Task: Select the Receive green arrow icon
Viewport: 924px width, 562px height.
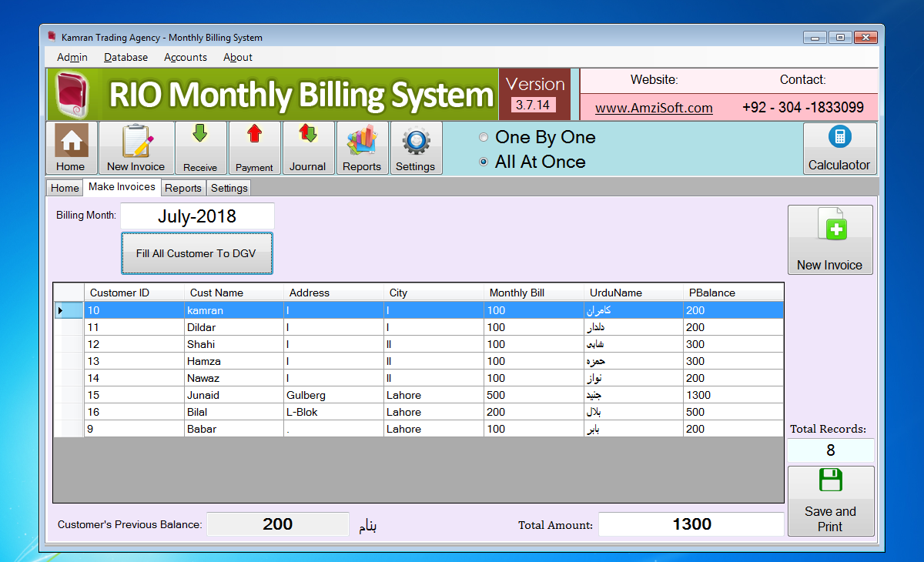Action: [200, 146]
